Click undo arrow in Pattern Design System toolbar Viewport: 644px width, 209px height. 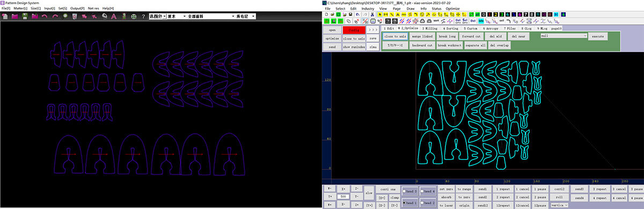(x=44, y=16)
